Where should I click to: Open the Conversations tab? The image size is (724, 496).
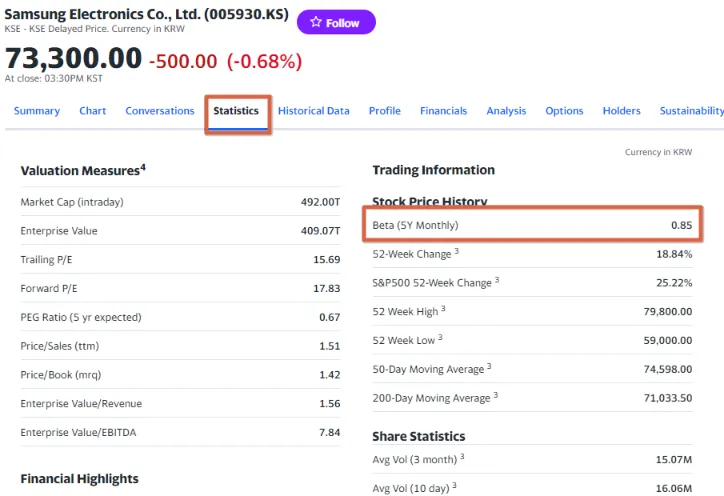click(x=160, y=111)
